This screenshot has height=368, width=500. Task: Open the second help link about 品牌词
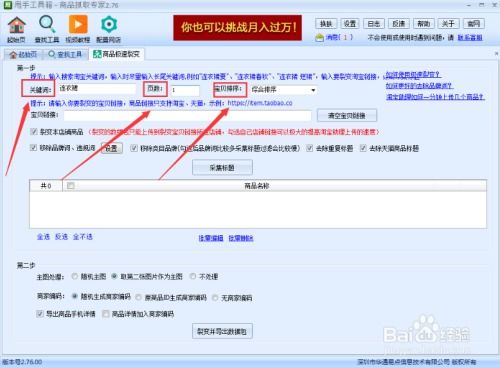click(419, 86)
